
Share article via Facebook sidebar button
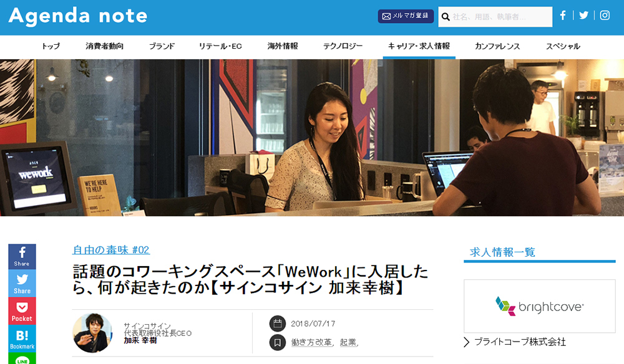(22, 256)
